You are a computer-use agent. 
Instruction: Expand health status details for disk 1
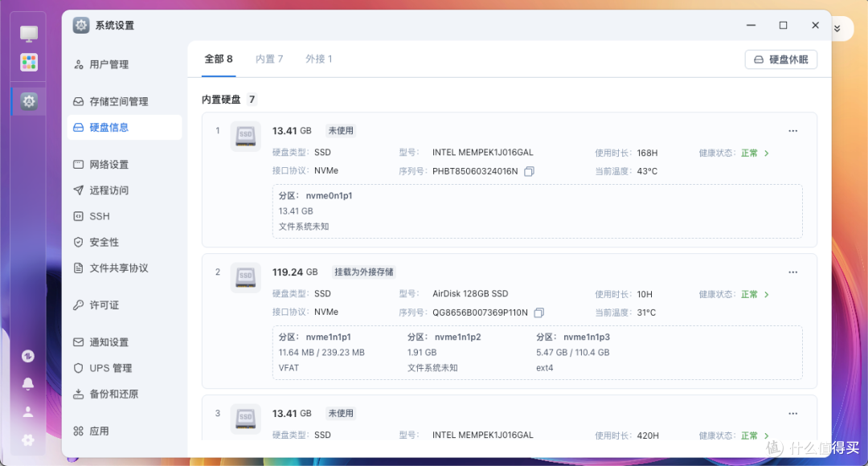click(x=767, y=153)
